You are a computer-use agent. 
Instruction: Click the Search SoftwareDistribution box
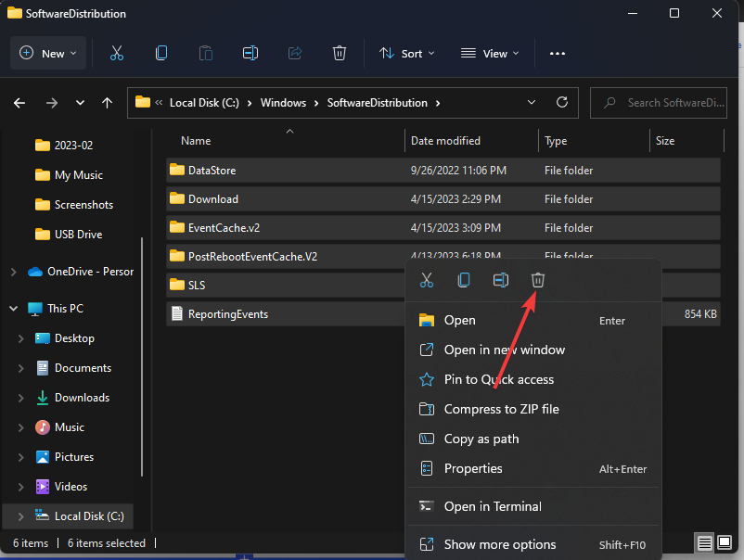click(658, 102)
